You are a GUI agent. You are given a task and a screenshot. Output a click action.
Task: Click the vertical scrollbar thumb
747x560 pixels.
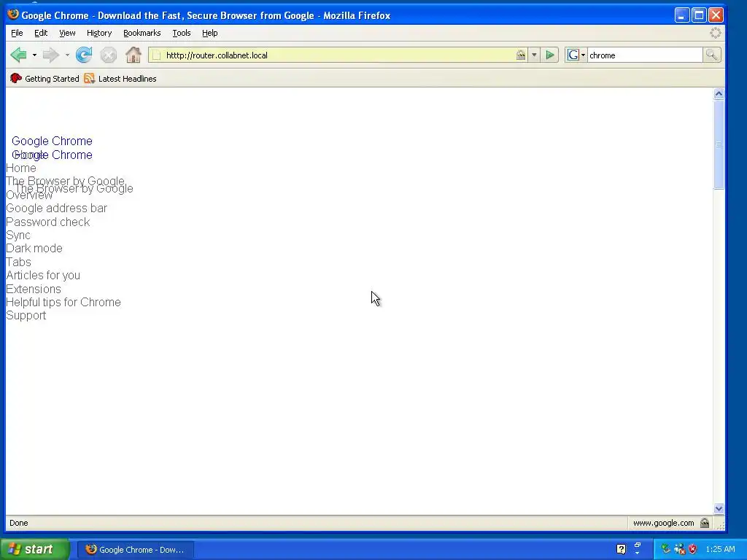click(719, 145)
